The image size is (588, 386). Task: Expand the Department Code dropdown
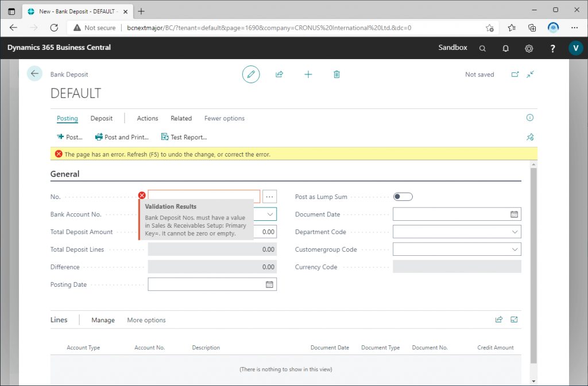(515, 232)
